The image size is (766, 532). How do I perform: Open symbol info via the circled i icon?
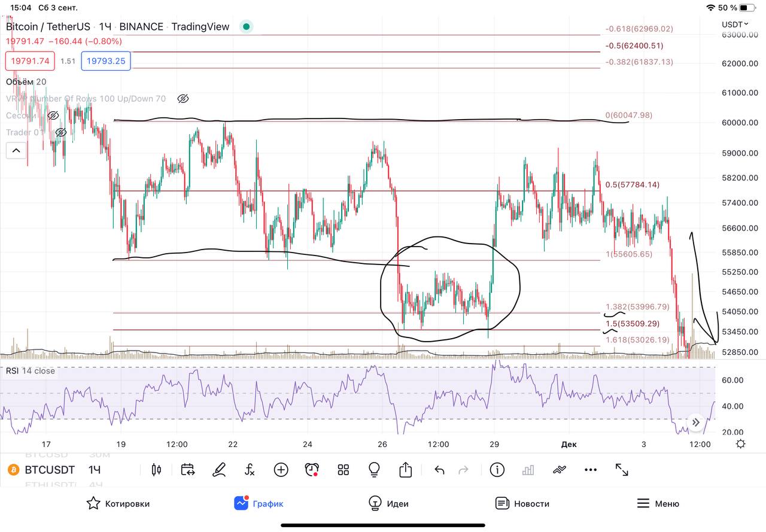click(497, 470)
